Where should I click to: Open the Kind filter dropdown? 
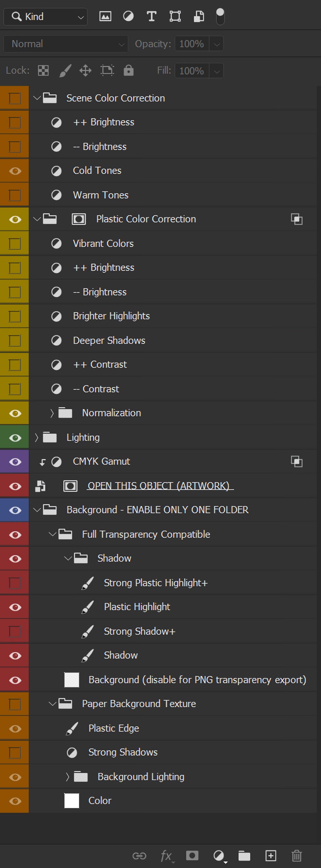pyautogui.click(x=46, y=16)
